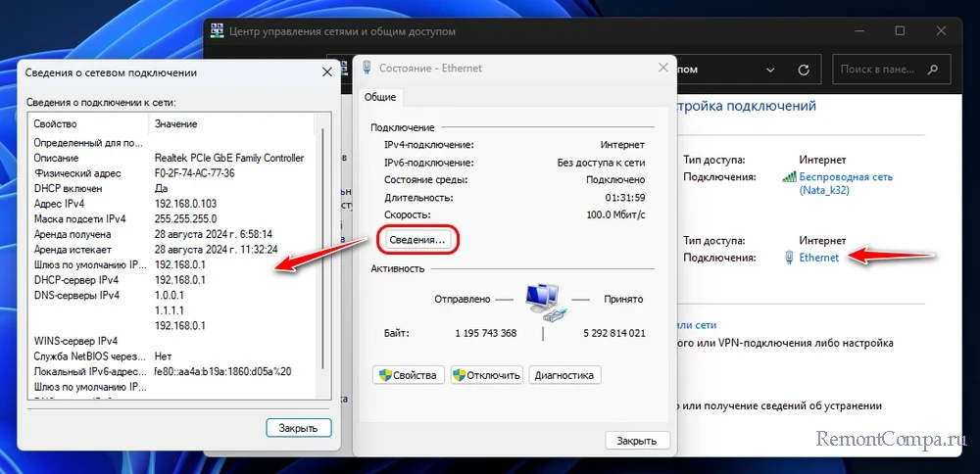Viewport: 980px width, 474px height.
Task: Close the connection details window with X
Action: click(x=327, y=72)
